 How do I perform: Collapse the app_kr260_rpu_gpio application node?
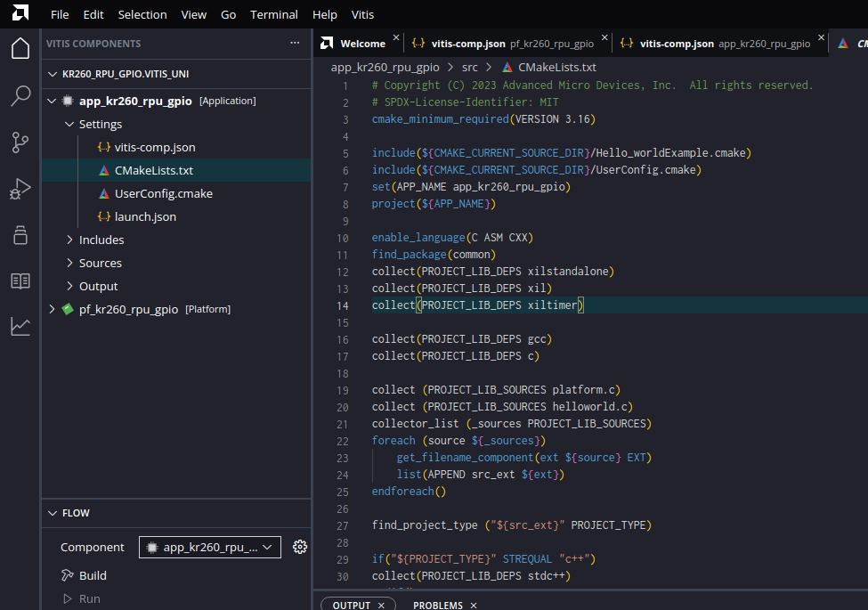[x=52, y=101]
